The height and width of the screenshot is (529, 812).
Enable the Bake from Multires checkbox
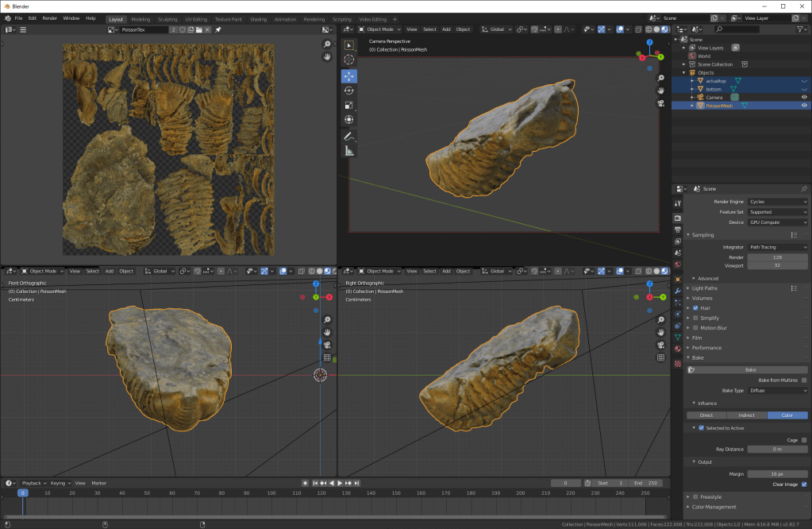[804, 380]
